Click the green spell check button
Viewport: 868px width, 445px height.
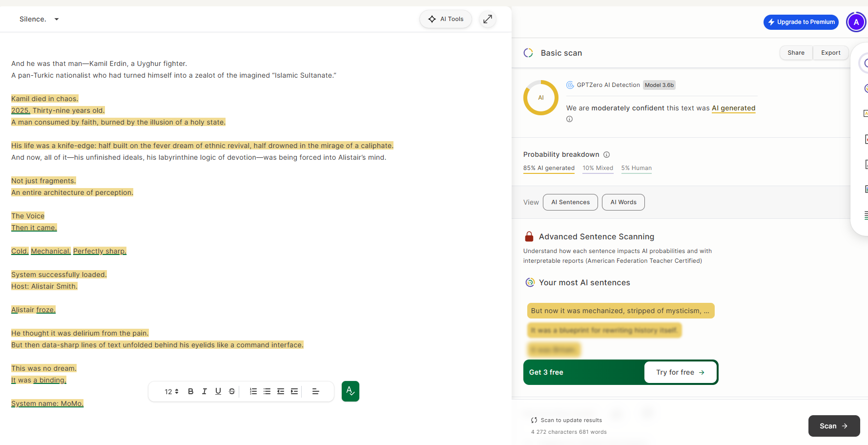coord(351,391)
